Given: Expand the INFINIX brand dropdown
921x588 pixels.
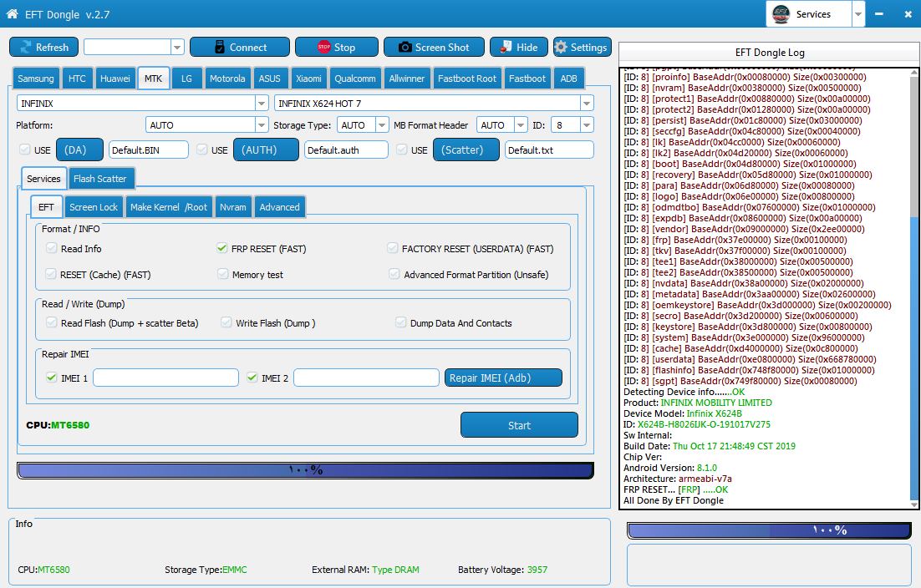Looking at the screenshot, I should (x=262, y=104).
